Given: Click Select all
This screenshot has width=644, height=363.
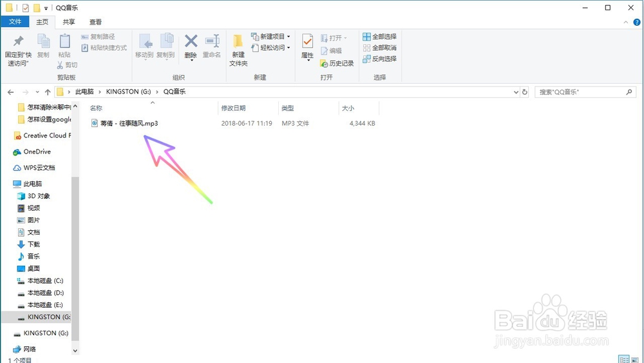Looking at the screenshot, I should tap(379, 37).
